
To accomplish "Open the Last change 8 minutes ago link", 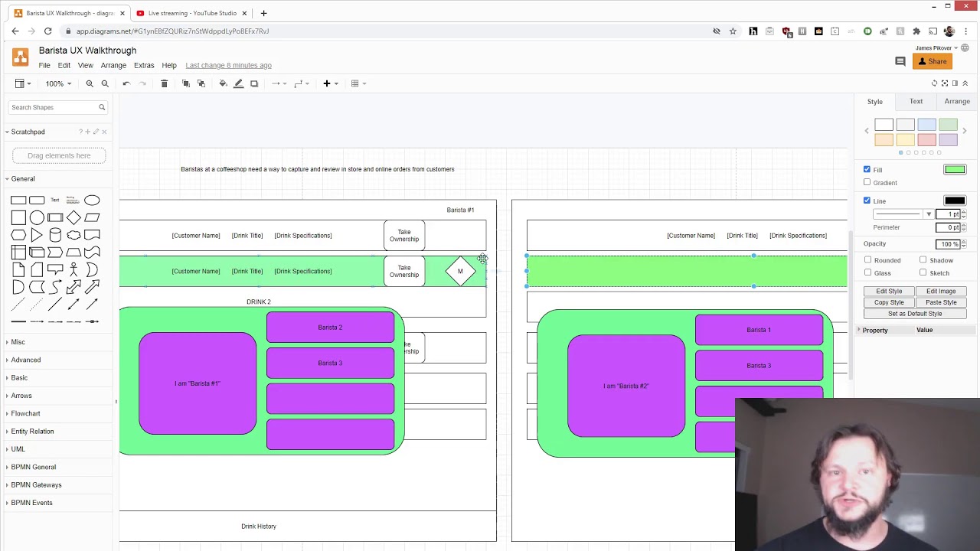I will pyautogui.click(x=228, y=65).
